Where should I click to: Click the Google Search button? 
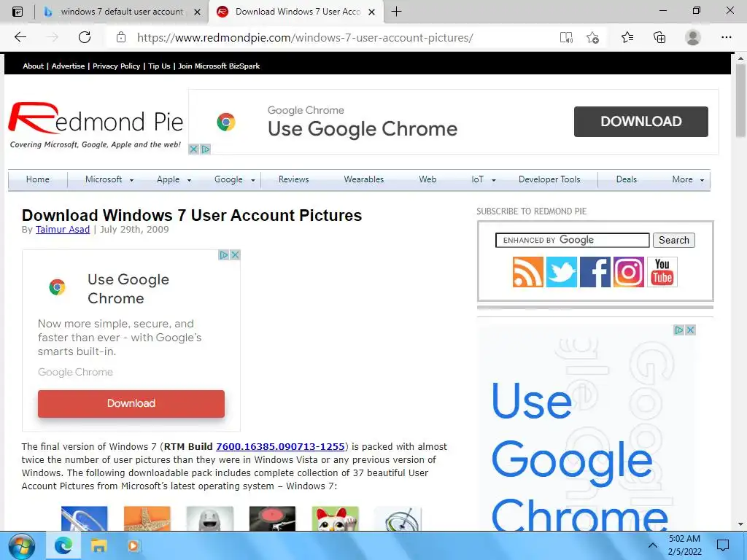(673, 240)
